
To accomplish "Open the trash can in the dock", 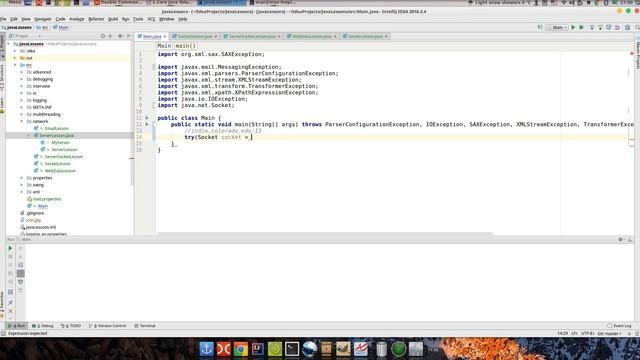I will point(381,349).
